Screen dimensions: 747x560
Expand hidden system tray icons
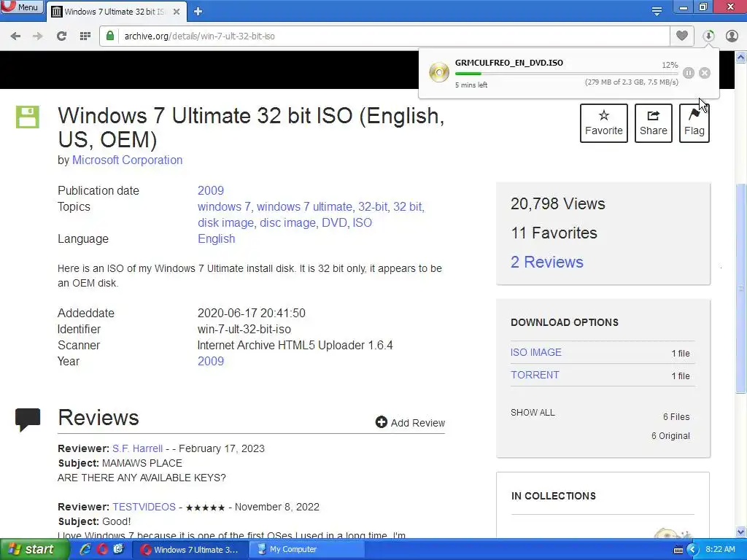pyautogui.click(x=692, y=550)
